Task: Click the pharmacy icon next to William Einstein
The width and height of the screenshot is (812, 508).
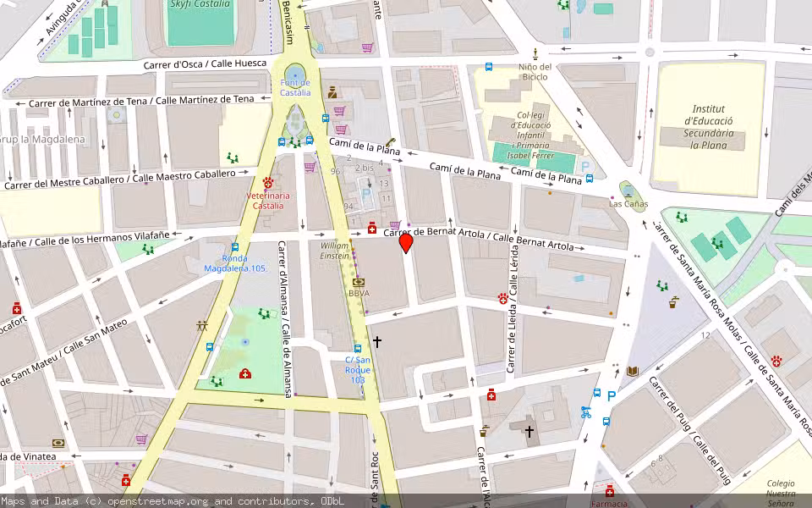Action: [372, 228]
